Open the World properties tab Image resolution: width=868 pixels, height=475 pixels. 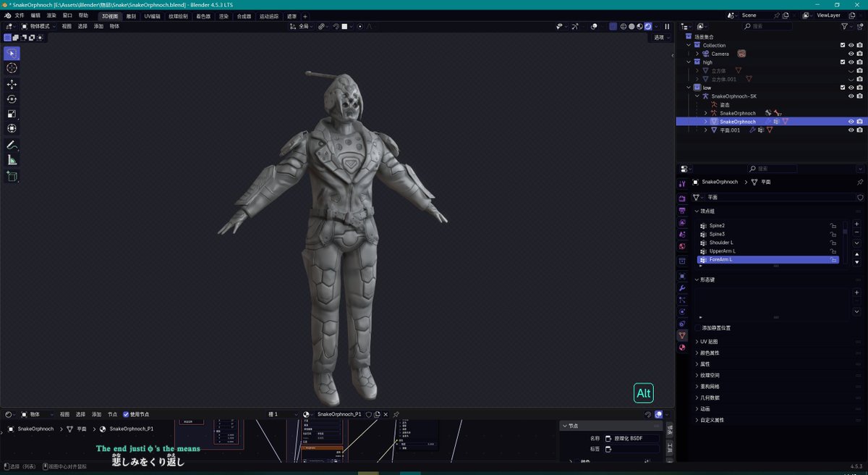pyautogui.click(x=682, y=246)
